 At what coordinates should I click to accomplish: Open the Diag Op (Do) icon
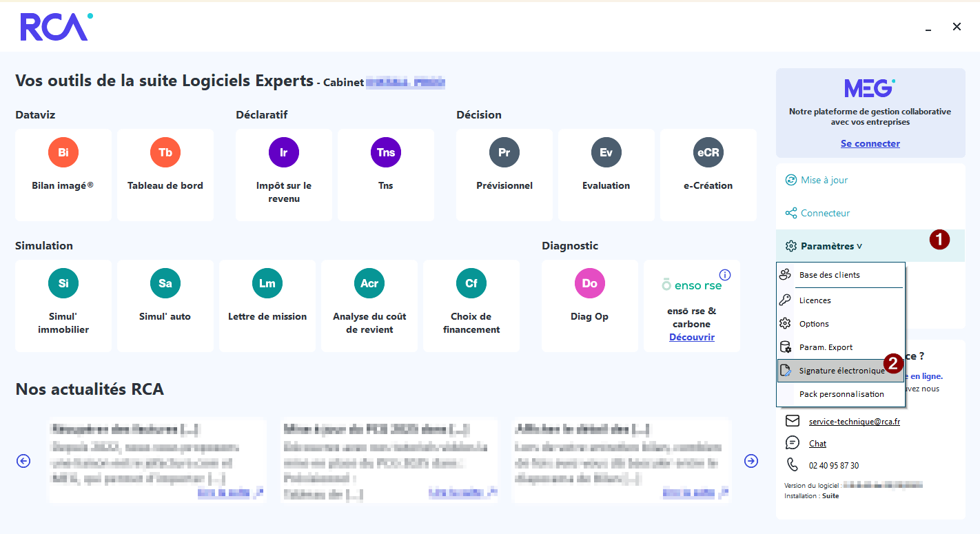[590, 283]
